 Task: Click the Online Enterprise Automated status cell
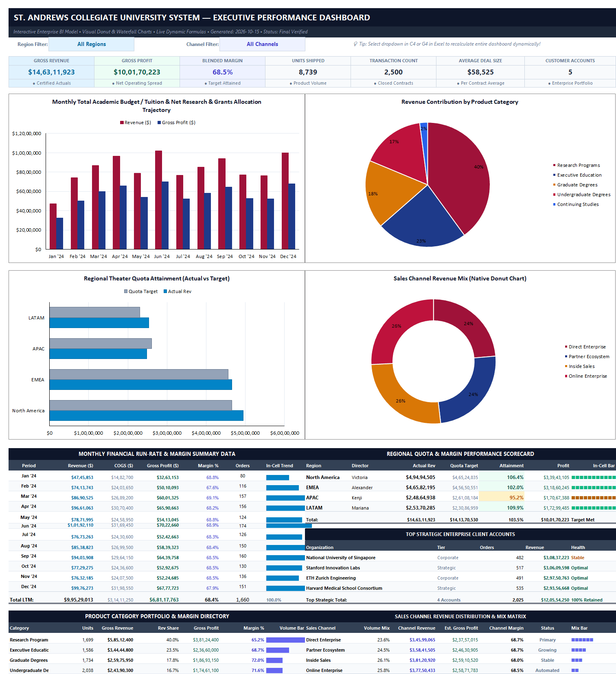547,670
